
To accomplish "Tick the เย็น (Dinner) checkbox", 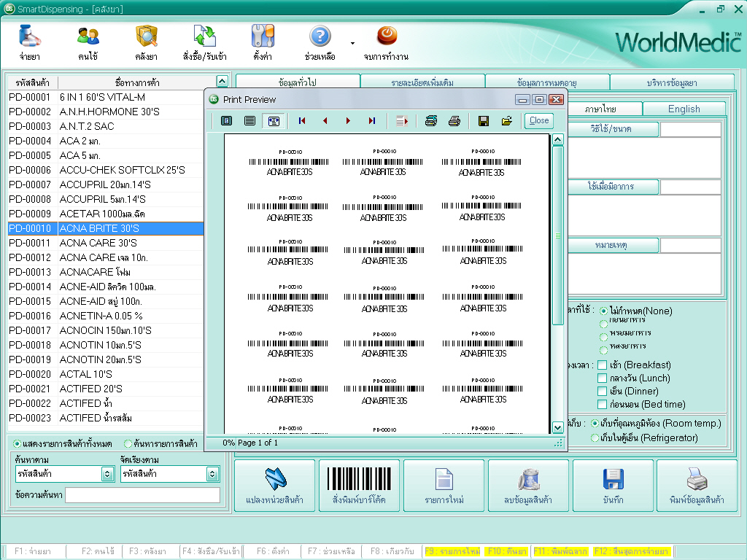I will click(602, 392).
